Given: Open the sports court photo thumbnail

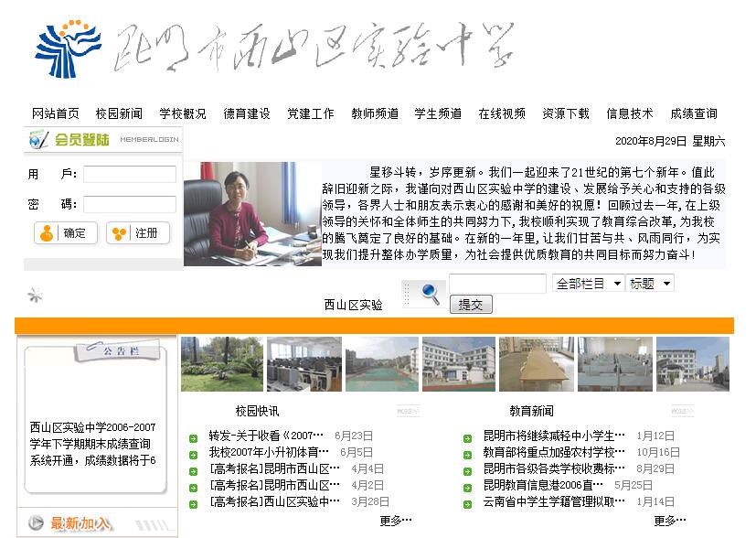Looking at the screenshot, I should pyautogui.click(x=382, y=364).
